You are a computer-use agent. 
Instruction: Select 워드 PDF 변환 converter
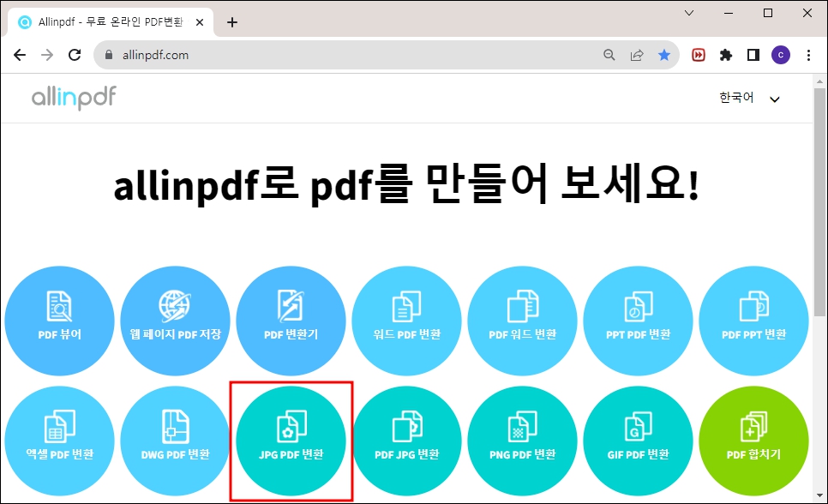tap(406, 321)
